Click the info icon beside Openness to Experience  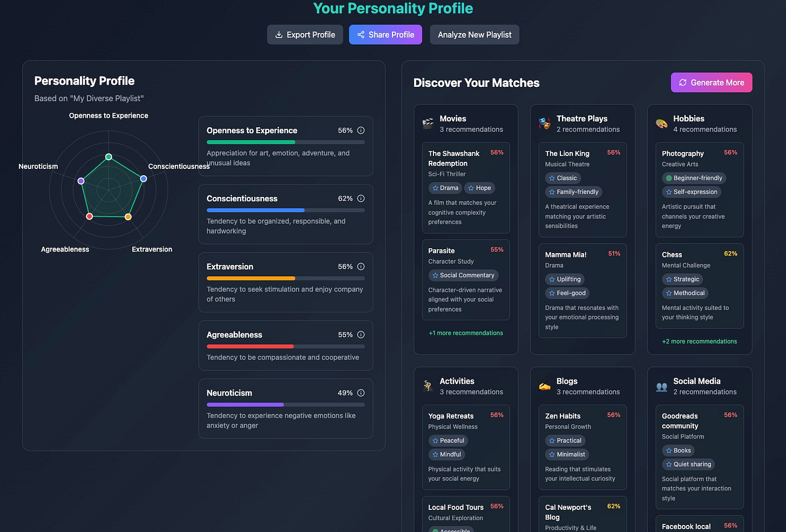click(x=361, y=131)
